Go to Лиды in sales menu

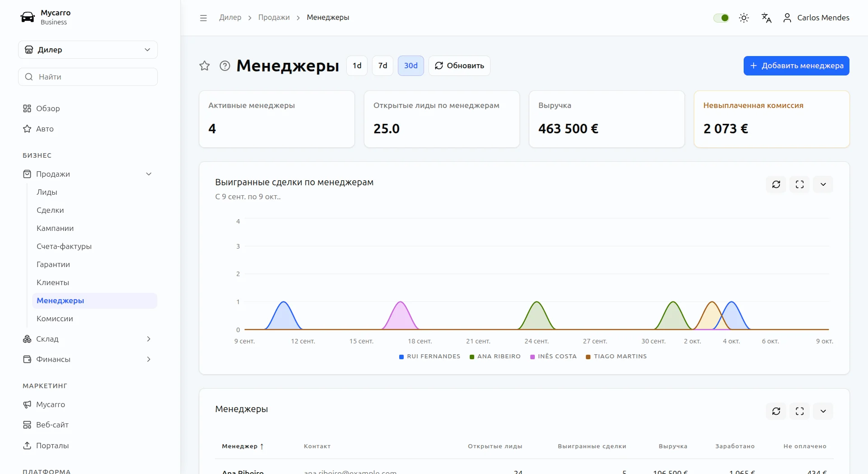[x=94, y=192]
